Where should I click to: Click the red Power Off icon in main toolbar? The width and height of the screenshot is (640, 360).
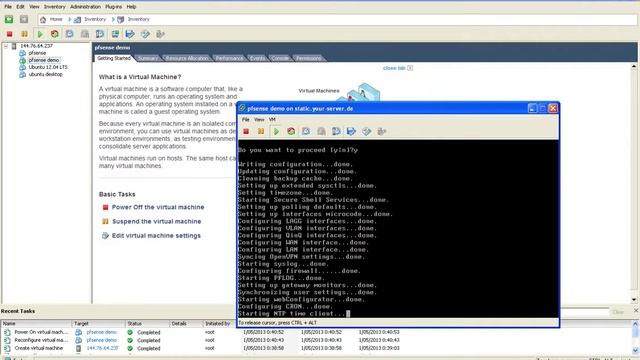(x=9, y=34)
